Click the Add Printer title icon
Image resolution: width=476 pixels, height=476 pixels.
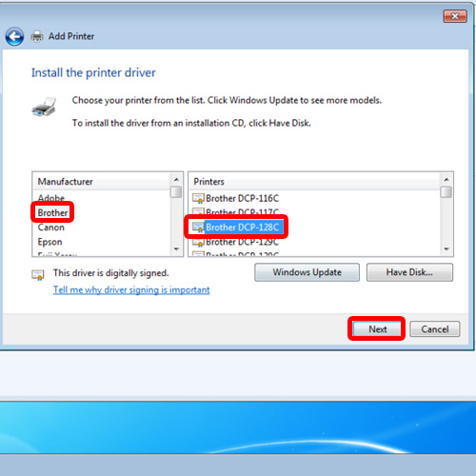(x=37, y=36)
